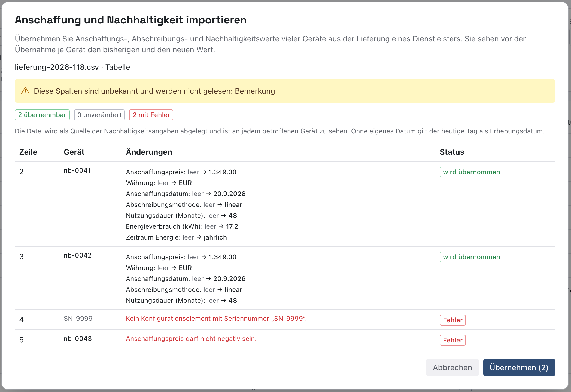The height and width of the screenshot is (392, 571).
Task: Click device nb-0042 in the table
Action: [x=78, y=255]
